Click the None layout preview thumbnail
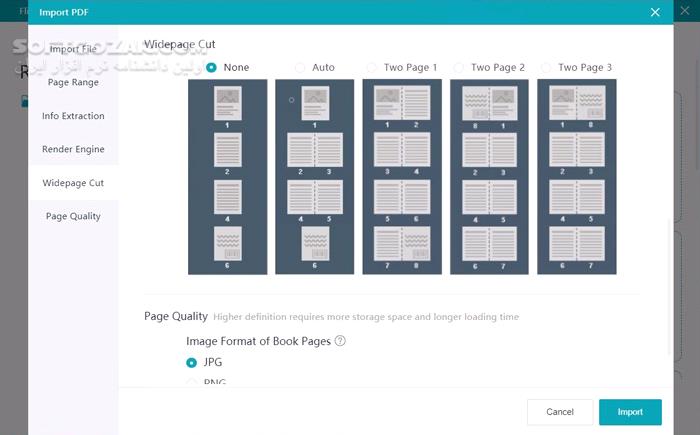Viewport: 700px width, 435px height. [227, 176]
